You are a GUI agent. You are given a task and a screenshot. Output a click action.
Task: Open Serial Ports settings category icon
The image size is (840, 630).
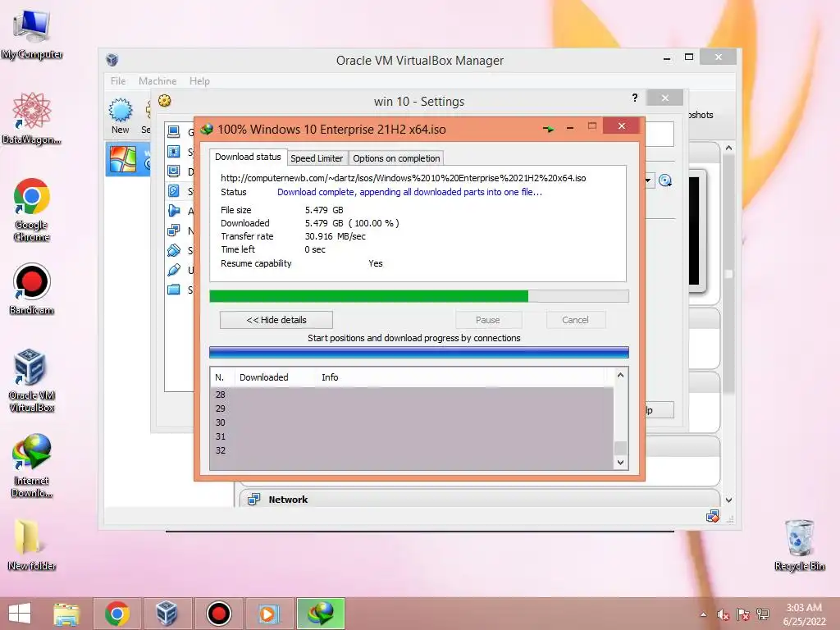click(x=174, y=250)
